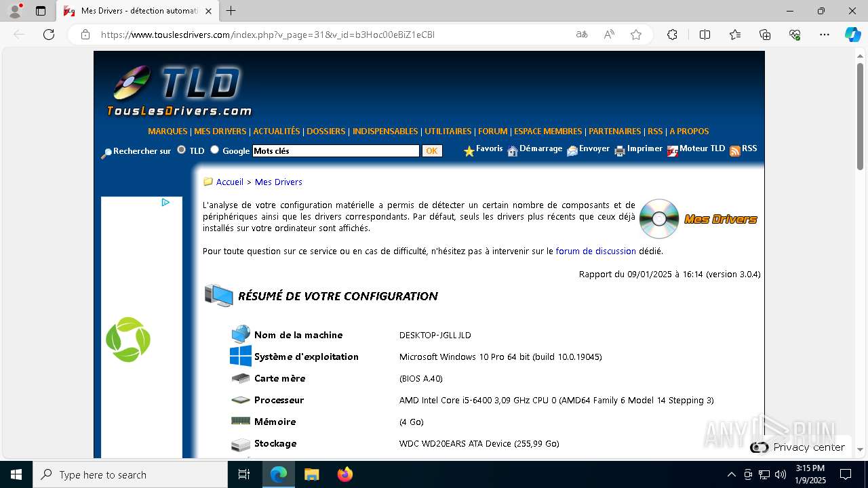
Task: Open Task View on the taskbar
Action: coord(244,474)
